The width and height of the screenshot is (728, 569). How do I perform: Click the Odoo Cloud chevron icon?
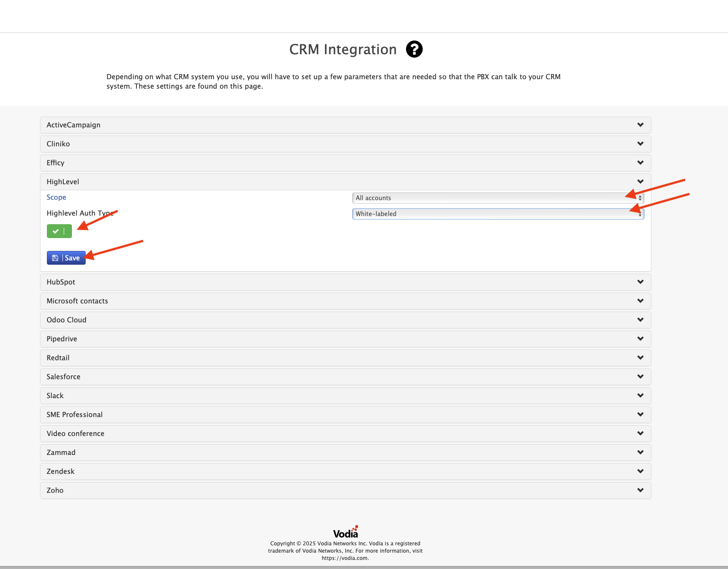(x=640, y=320)
